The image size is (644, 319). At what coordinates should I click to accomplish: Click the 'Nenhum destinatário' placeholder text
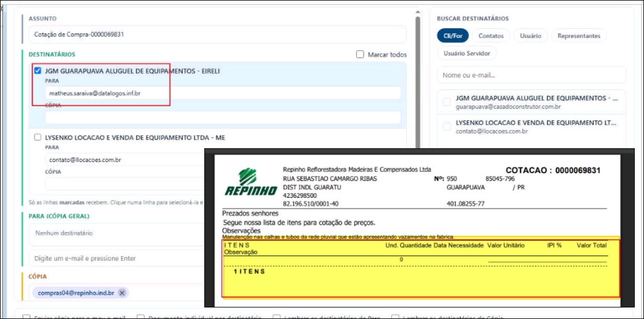(63, 233)
